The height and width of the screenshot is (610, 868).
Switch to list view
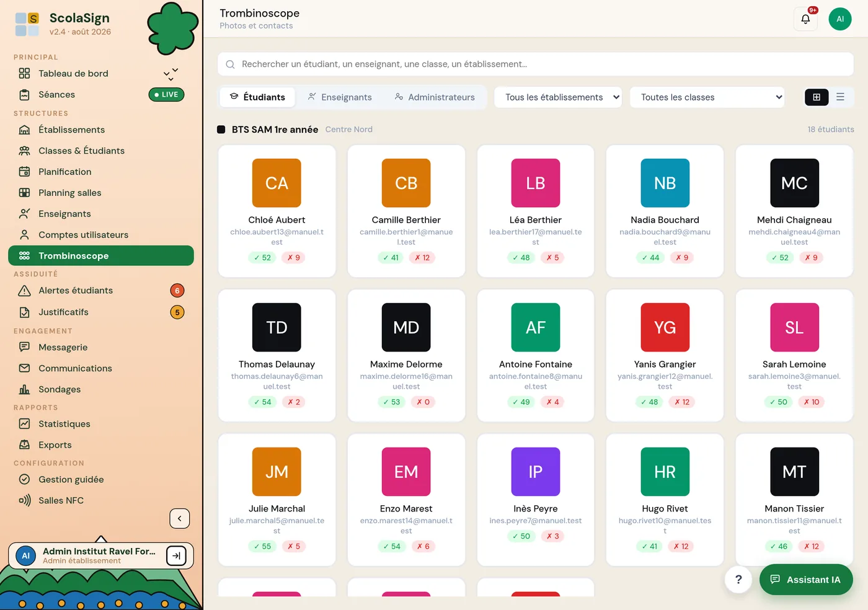coord(841,97)
